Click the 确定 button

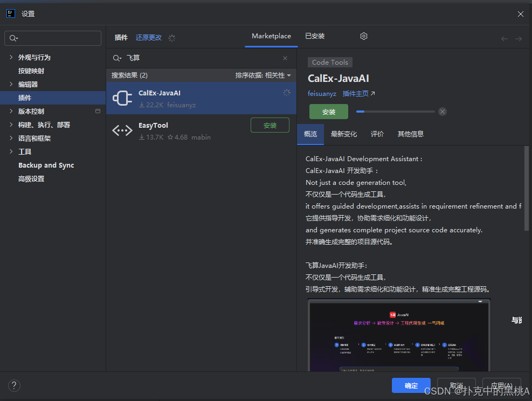pyautogui.click(x=411, y=385)
